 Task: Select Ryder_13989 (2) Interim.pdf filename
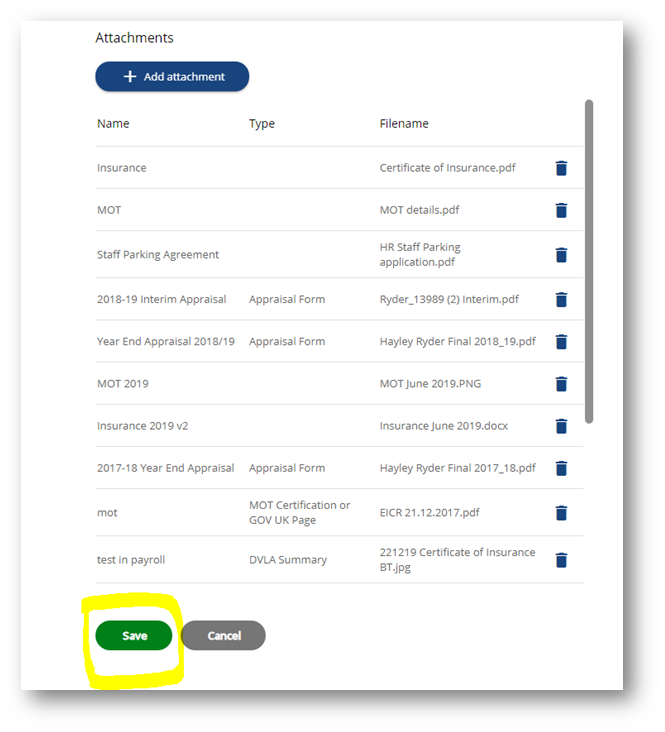tap(449, 299)
